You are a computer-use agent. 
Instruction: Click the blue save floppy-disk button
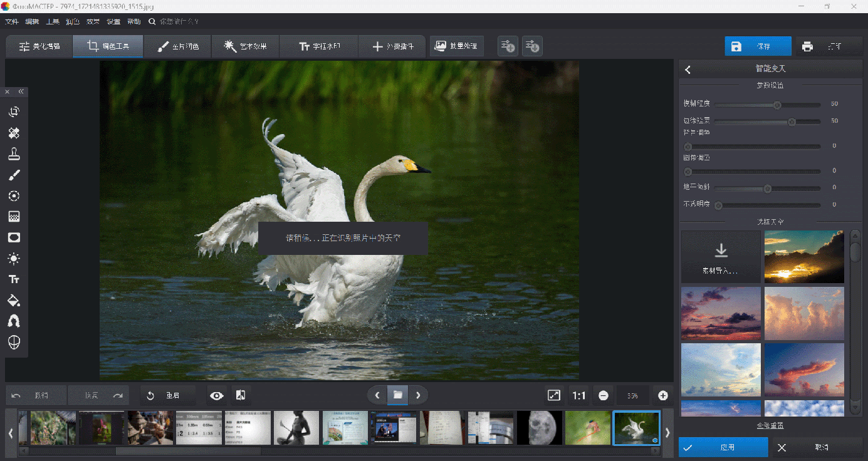(x=758, y=46)
